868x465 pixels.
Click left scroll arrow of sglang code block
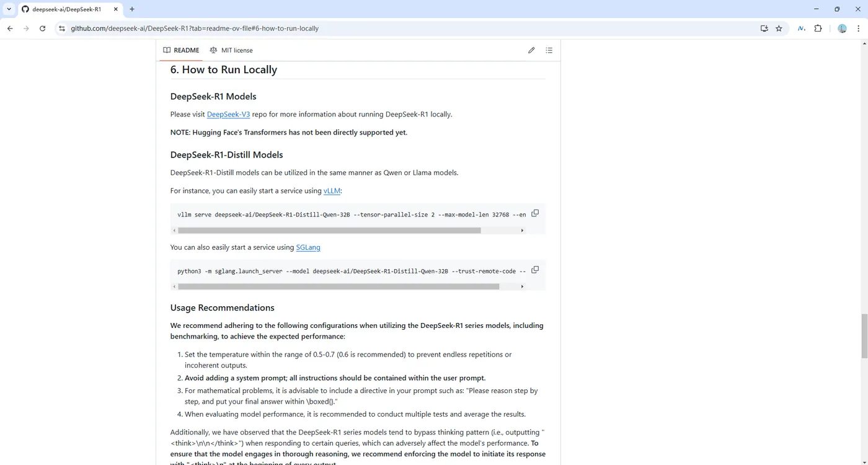(x=174, y=287)
